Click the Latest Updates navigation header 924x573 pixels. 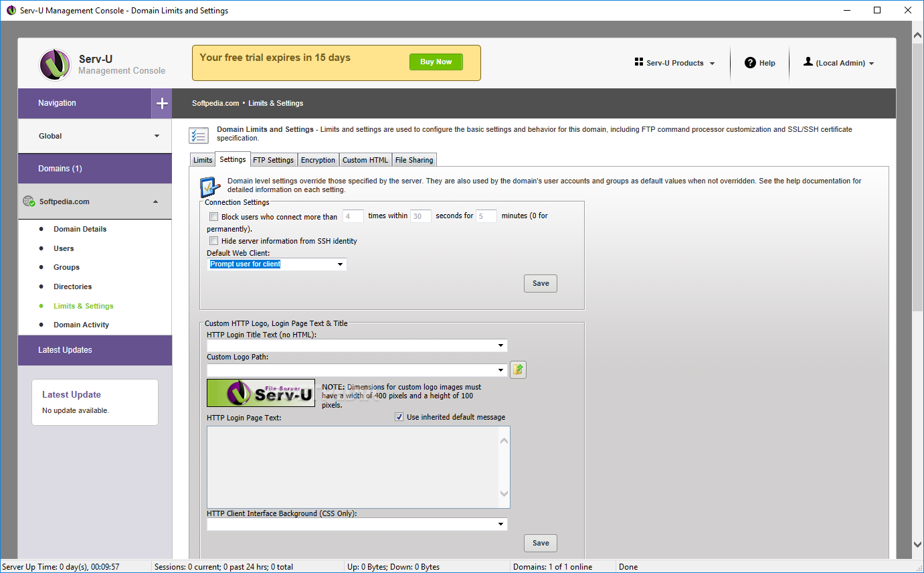coord(95,350)
